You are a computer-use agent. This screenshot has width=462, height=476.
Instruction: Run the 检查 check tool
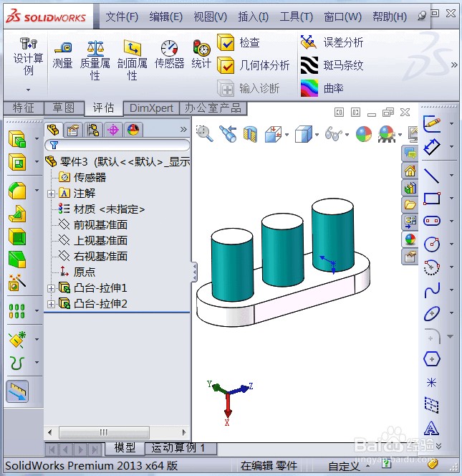239,42
